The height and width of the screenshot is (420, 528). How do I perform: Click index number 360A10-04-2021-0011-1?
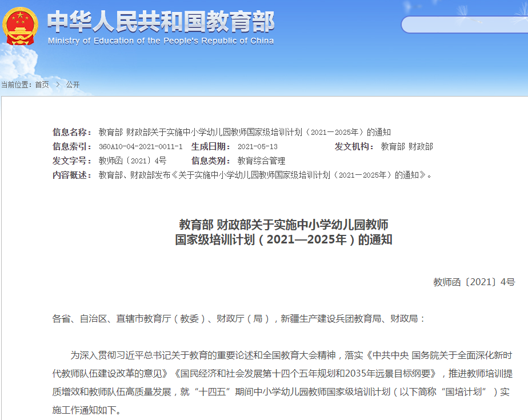(x=141, y=146)
